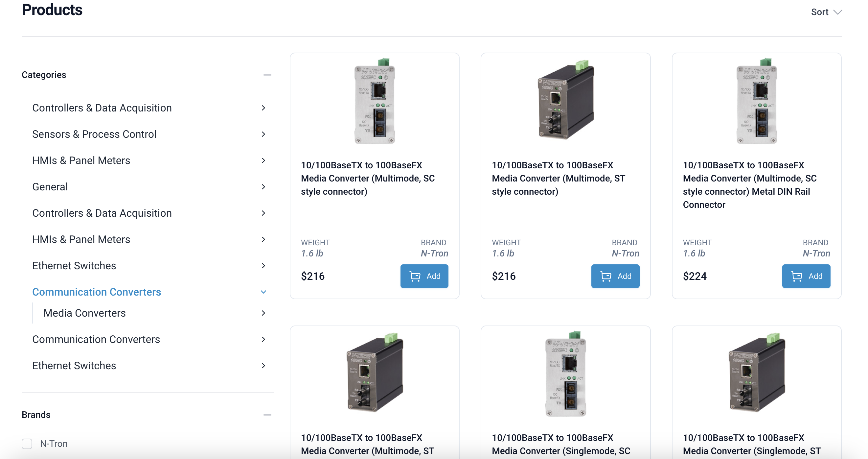868x459 pixels.
Task: Open the highlighted Communication Converters category link
Action: tap(97, 292)
